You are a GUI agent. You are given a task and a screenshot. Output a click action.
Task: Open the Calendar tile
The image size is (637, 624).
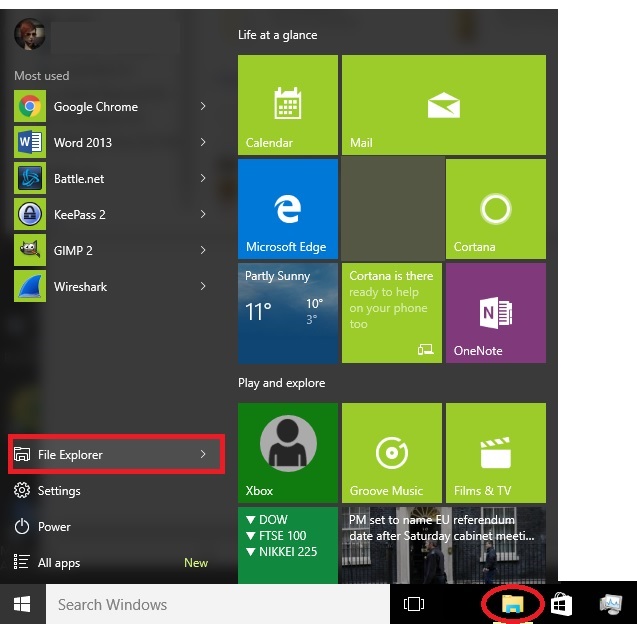pos(288,105)
